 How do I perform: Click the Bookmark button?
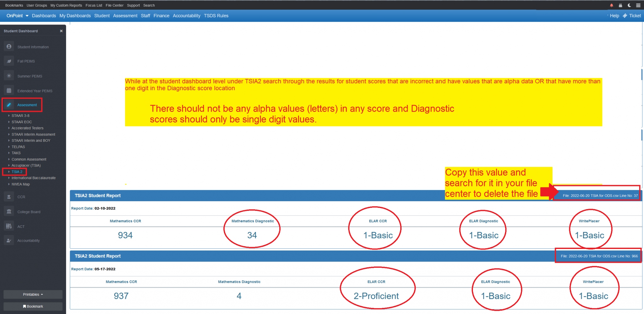pos(33,306)
